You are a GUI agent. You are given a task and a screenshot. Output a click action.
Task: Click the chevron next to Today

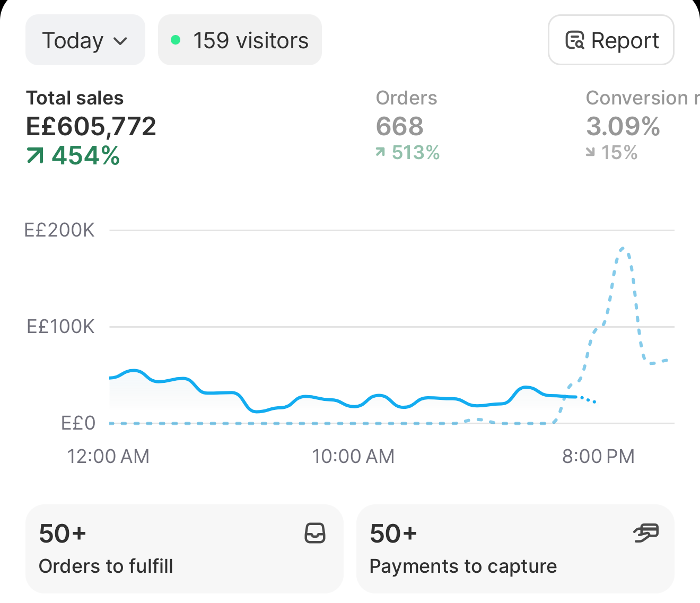(121, 41)
